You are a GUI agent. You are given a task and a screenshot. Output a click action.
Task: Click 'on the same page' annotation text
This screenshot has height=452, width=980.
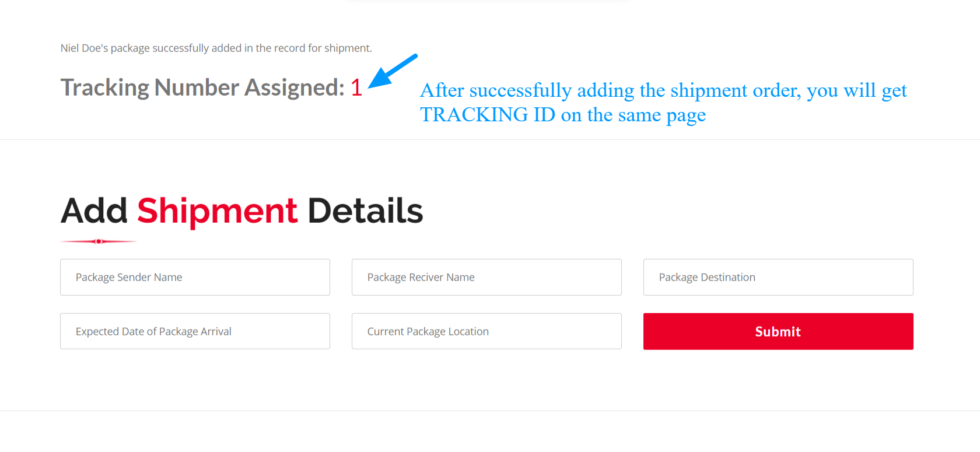pos(633,115)
